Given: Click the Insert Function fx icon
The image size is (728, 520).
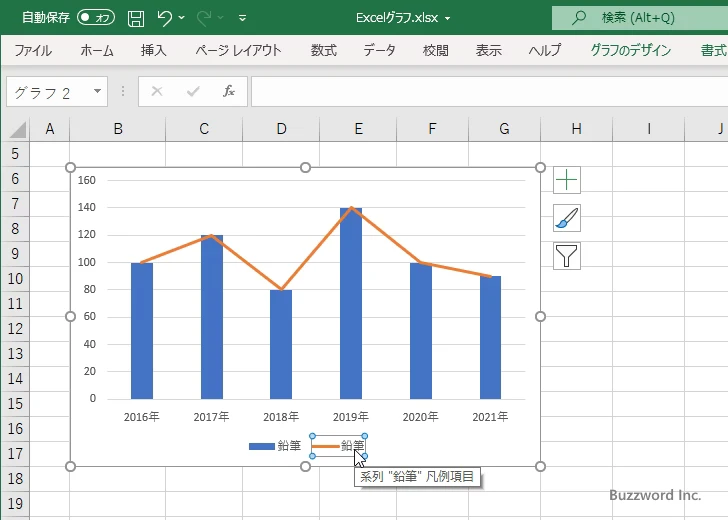Looking at the screenshot, I should tap(229, 91).
